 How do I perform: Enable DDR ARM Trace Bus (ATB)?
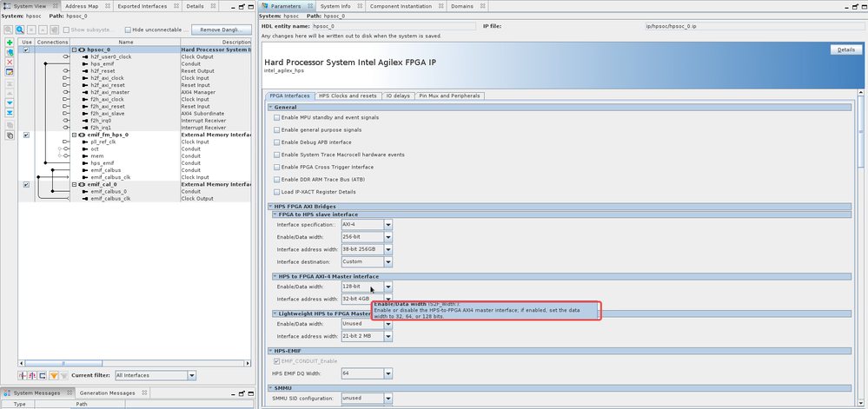tap(277, 180)
